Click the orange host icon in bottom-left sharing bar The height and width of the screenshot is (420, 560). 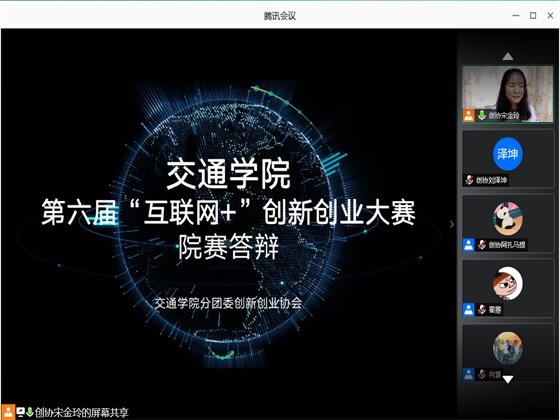click(8, 412)
